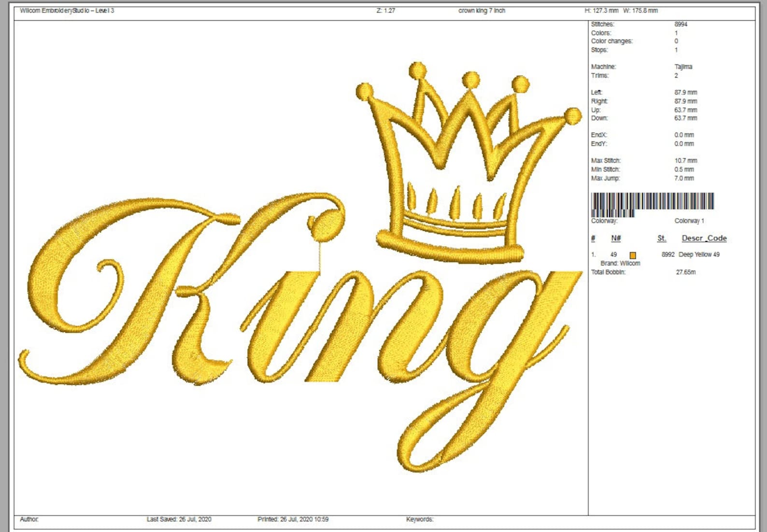The width and height of the screenshot is (767, 532).
Task: Click the thread description 'Deep Yellow 49'
Action: pos(699,254)
